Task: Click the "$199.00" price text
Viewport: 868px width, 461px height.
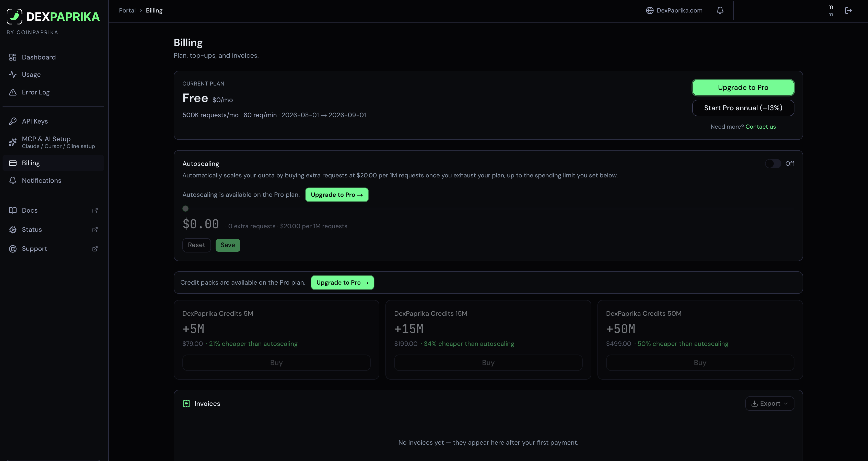Action: pyautogui.click(x=406, y=344)
